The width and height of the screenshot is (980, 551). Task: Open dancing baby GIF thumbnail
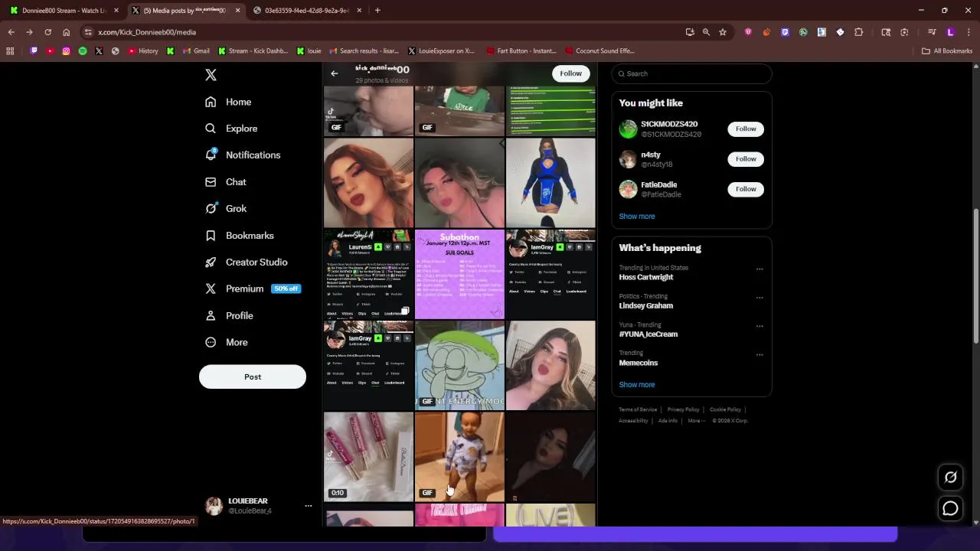click(459, 457)
